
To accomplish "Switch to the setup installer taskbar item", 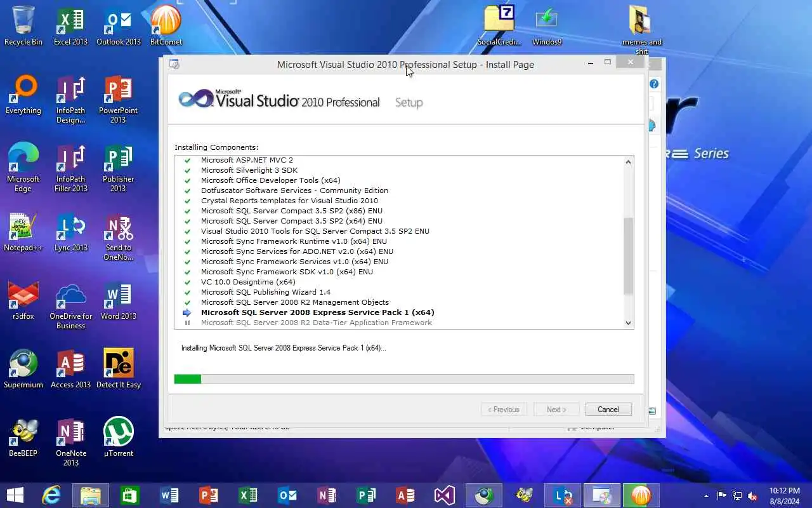I will [601, 495].
